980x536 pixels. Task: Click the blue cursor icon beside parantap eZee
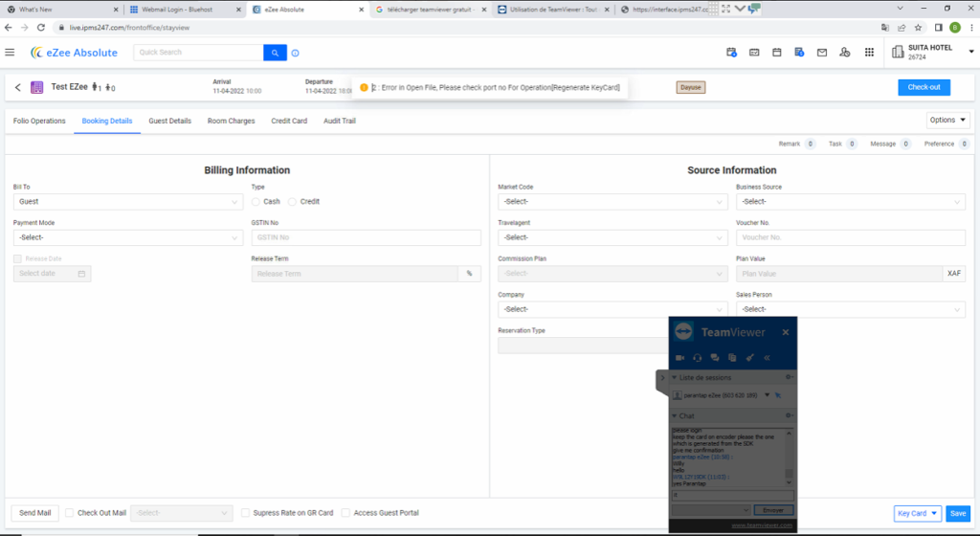(x=778, y=395)
